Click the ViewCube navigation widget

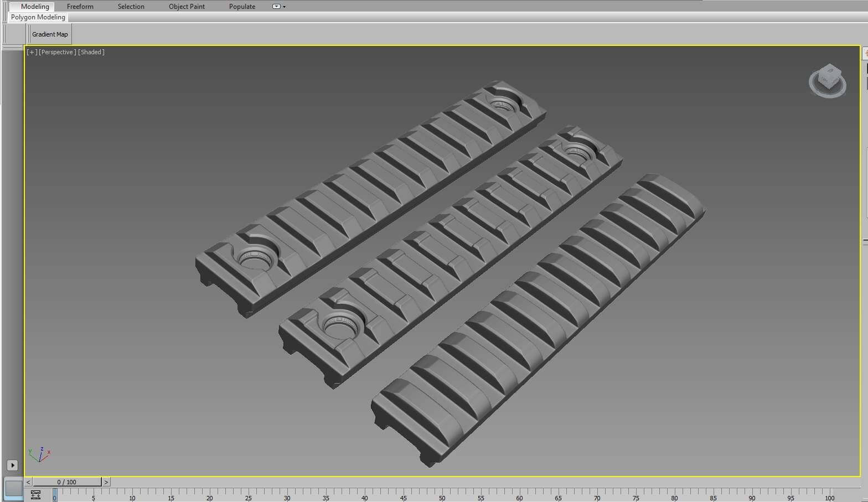[x=827, y=80]
